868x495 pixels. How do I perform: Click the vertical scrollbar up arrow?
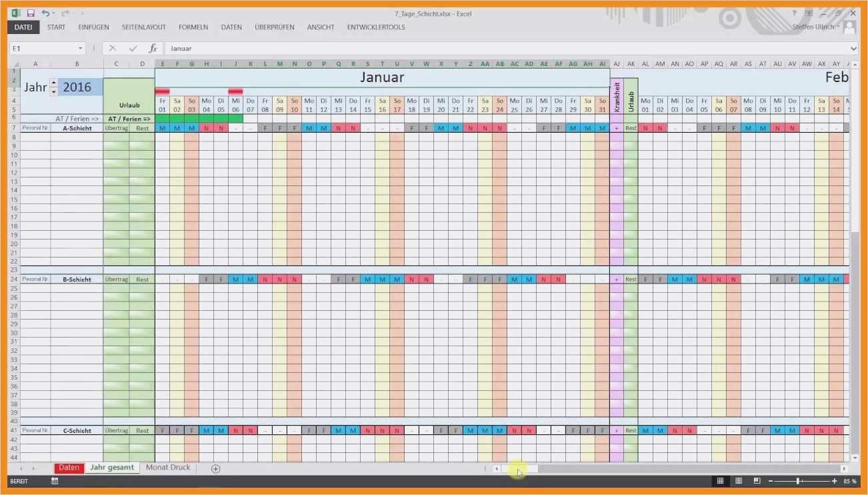point(855,64)
